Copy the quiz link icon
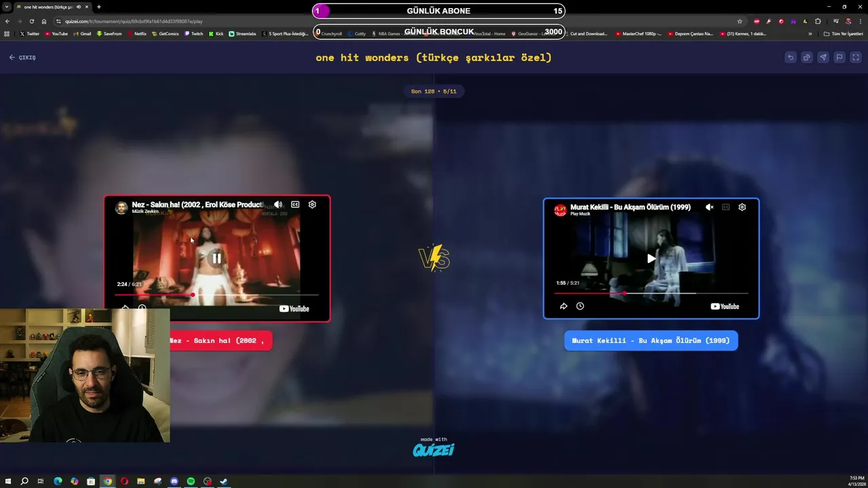This screenshot has height=488, width=868. tap(806, 58)
